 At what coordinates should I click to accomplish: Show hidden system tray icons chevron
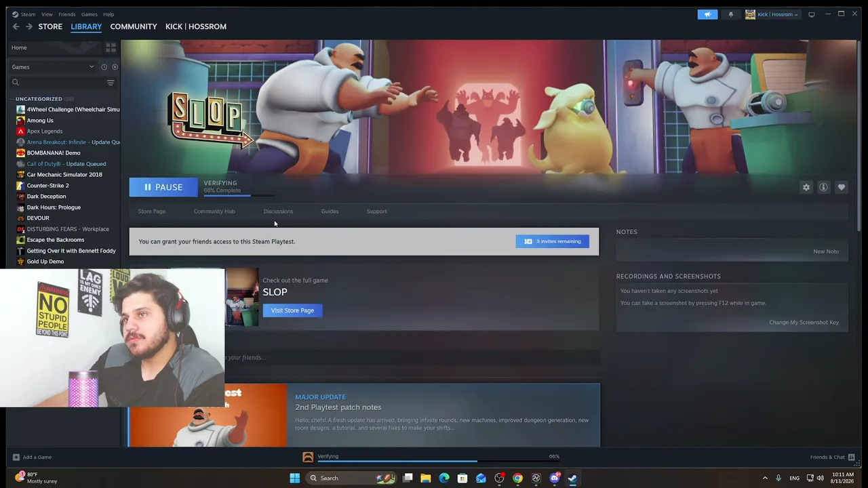(765, 478)
